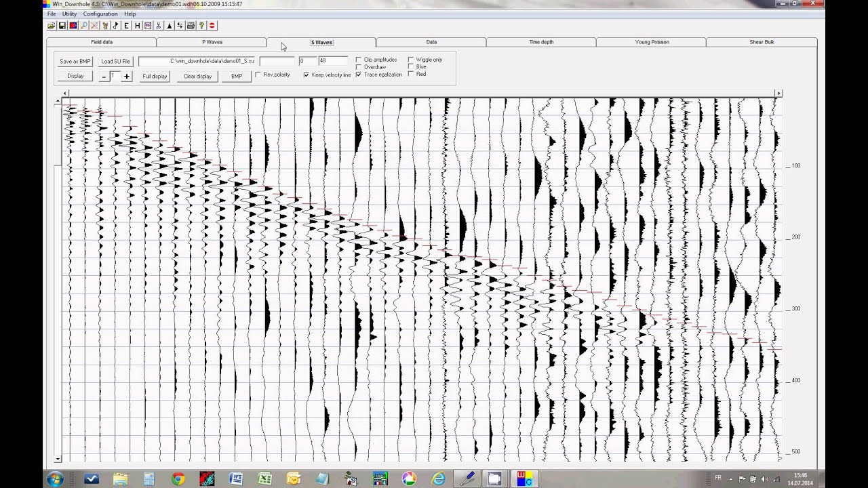This screenshot has width=868, height=488.
Task: Click the plus button to increase the value
Action: (x=127, y=77)
